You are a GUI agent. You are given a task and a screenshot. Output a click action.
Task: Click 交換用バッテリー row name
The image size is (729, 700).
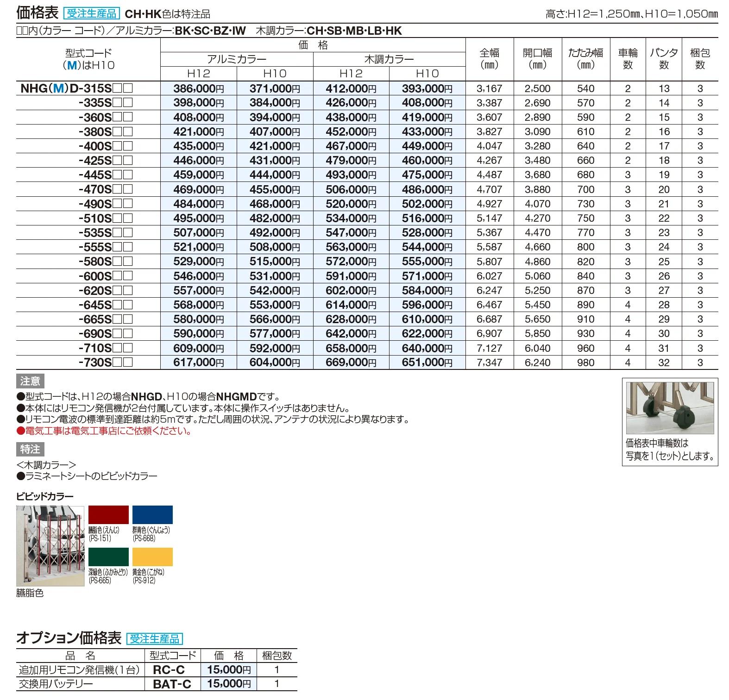click(56, 684)
